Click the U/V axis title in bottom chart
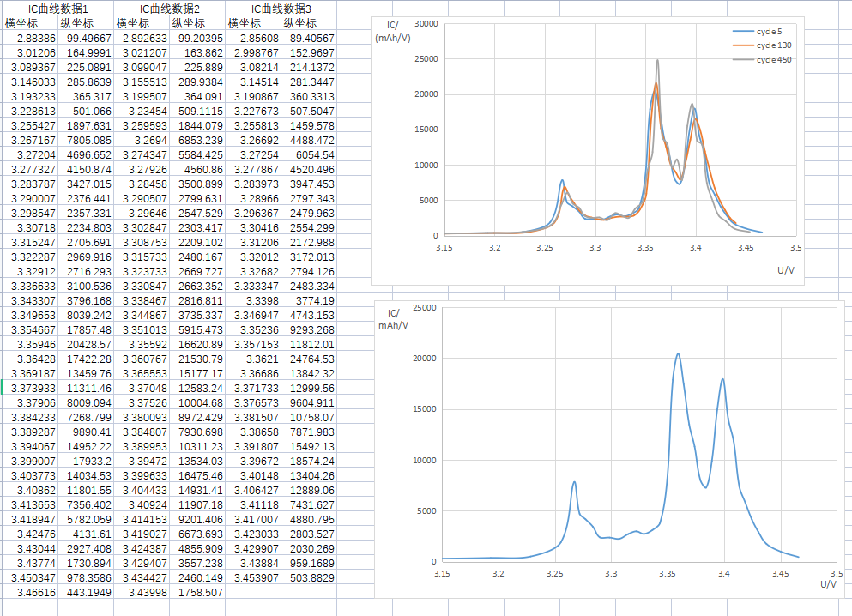This screenshot has height=616, width=852. [x=828, y=584]
